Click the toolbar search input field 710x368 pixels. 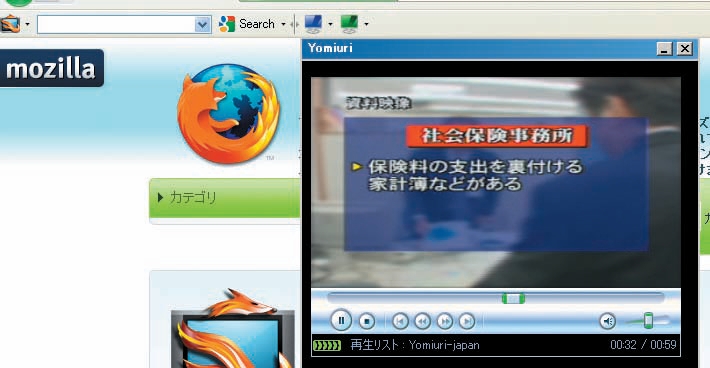[x=116, y=24]
